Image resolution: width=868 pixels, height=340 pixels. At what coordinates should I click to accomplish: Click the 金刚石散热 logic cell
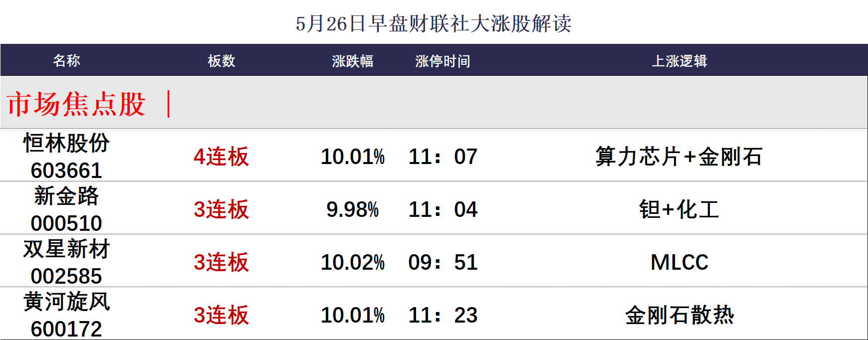679,315
